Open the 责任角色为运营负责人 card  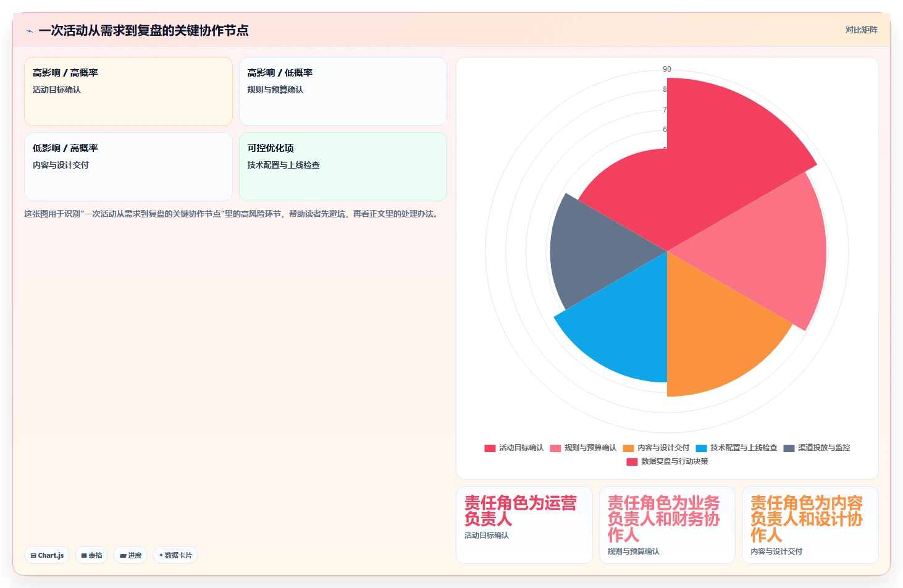tap(524, 525)
